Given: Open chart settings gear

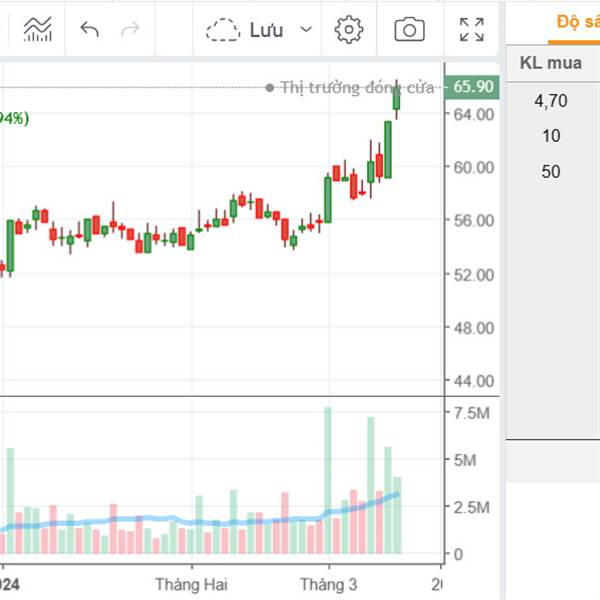Looking at the screenshot, I should click(x=349, y=29).
